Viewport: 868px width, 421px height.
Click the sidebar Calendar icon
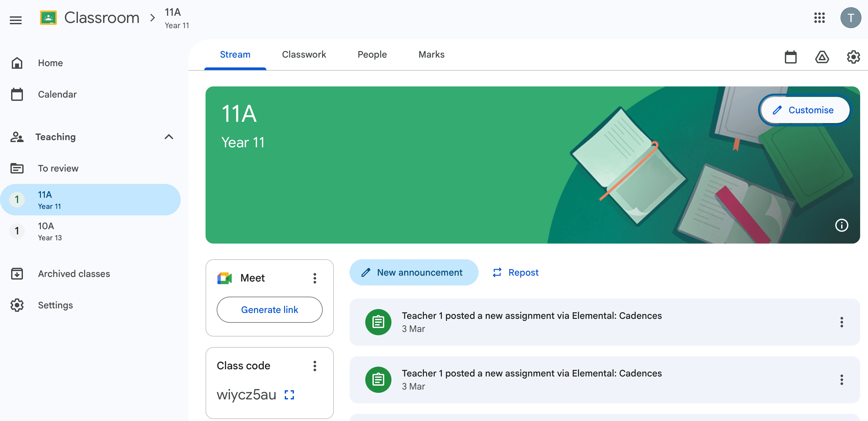pyautogui.click(x=17, y=94)
